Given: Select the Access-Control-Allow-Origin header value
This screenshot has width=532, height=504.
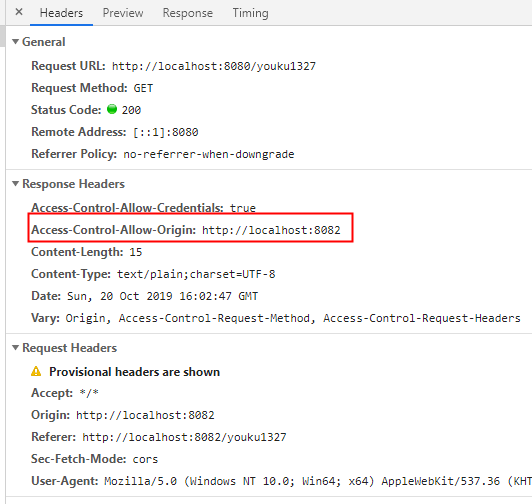Looking at the screenshot, I should click(271, 230).
